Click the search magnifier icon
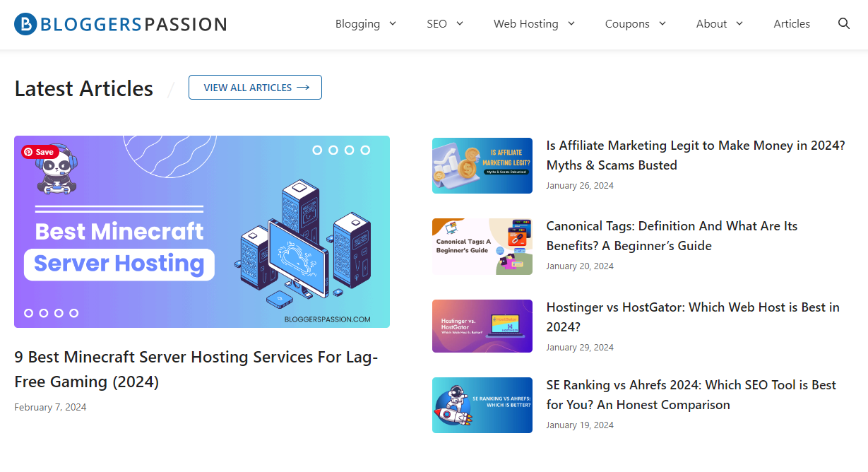The image size is (868, 472). (843, 24)
